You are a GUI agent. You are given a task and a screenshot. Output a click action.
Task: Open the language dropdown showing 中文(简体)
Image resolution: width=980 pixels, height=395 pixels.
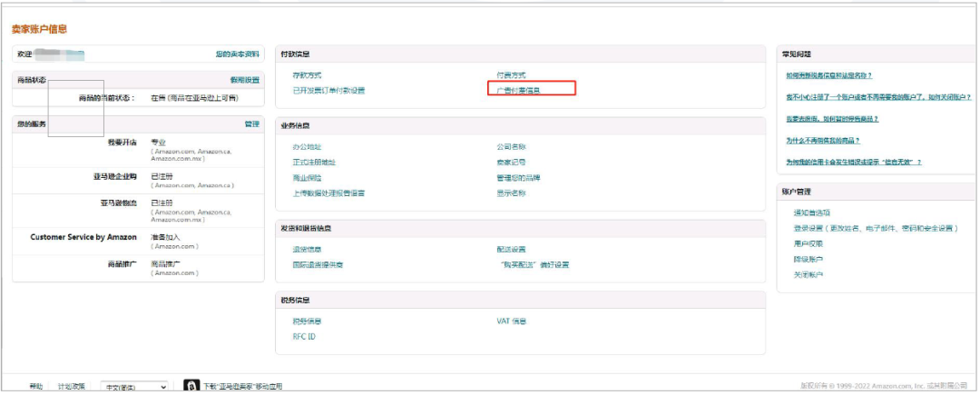tap(133, 387)
